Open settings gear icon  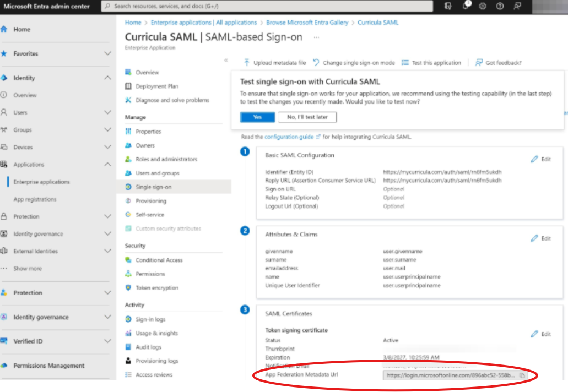tap(483, 6)
